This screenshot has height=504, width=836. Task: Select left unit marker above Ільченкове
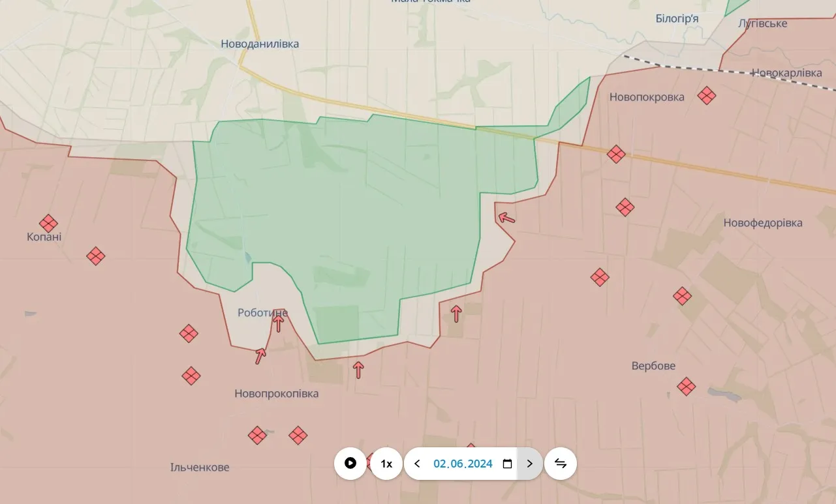click(257, 436)
